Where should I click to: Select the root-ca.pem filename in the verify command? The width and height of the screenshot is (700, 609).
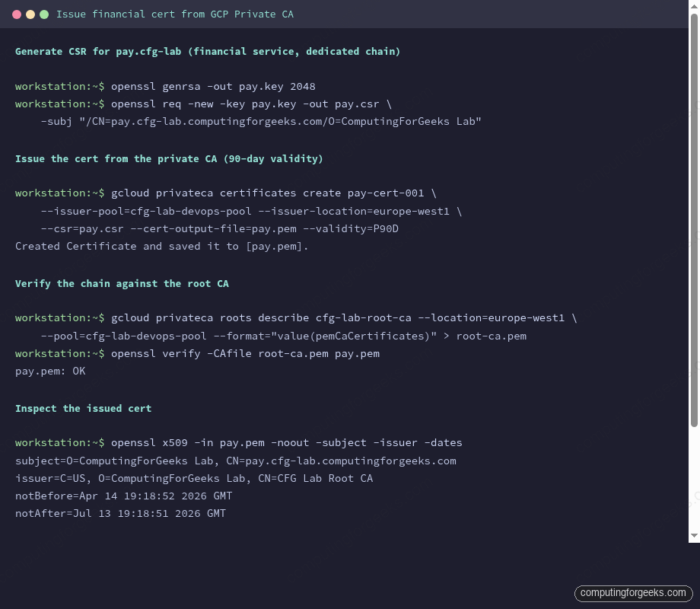293,353
